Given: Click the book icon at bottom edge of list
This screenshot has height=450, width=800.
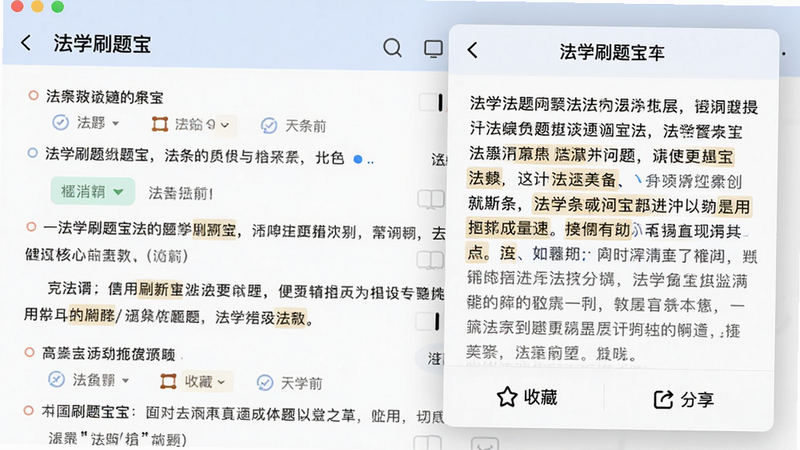Looking at the screenshot, I should point(428,443).
